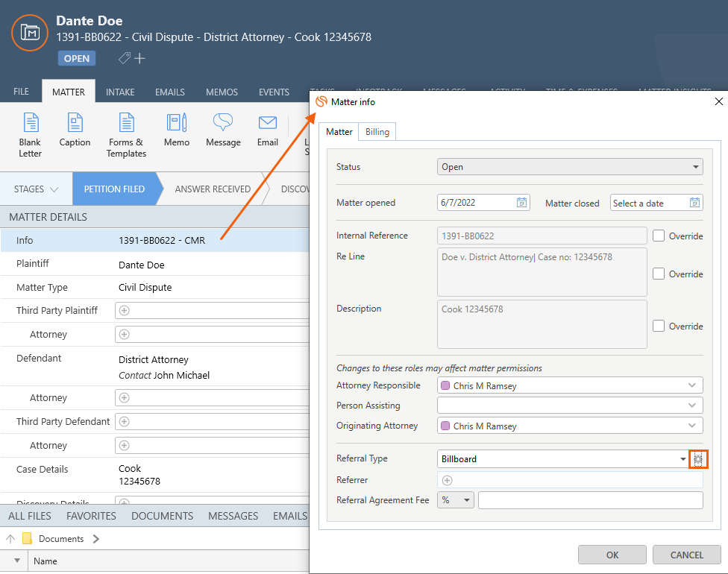The image size is (728, 574).
Task: Click the Re Line text field
Action: tap(542, 272)
